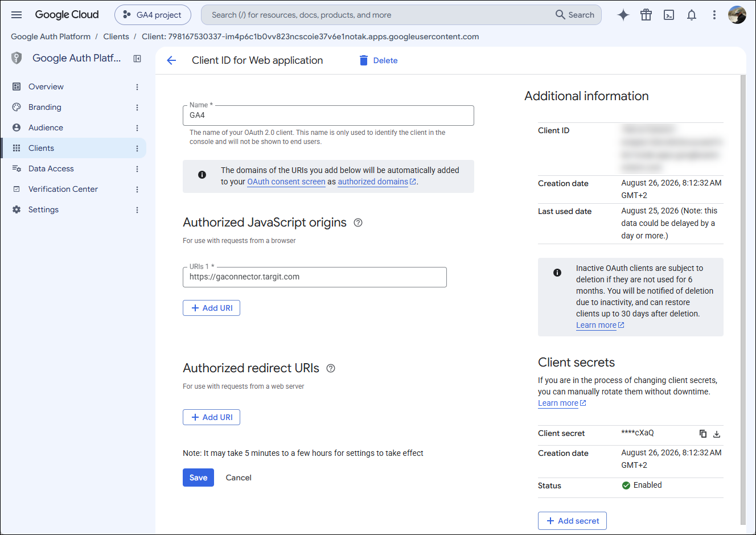Click the Add secret button
This screenshot has height=535, width=756.
(572, 521)
